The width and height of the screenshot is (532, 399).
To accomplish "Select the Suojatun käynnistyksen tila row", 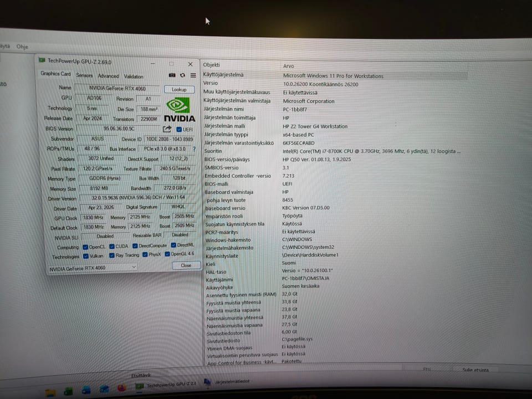I will pos(335,224).
